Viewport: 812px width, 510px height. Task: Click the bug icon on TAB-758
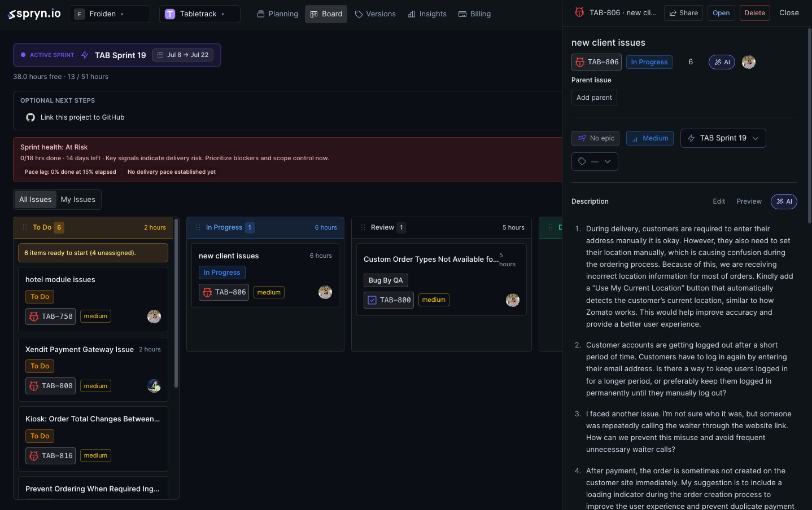tap(34, 316)
